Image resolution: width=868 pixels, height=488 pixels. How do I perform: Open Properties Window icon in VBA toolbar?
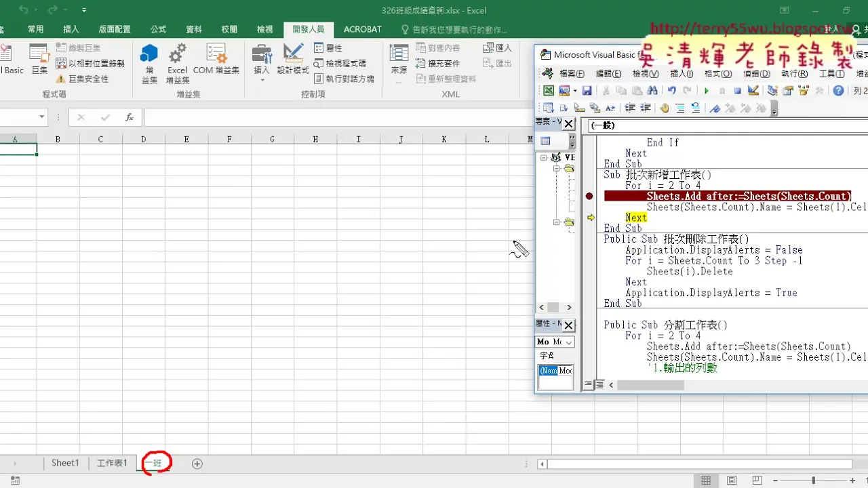787,91
